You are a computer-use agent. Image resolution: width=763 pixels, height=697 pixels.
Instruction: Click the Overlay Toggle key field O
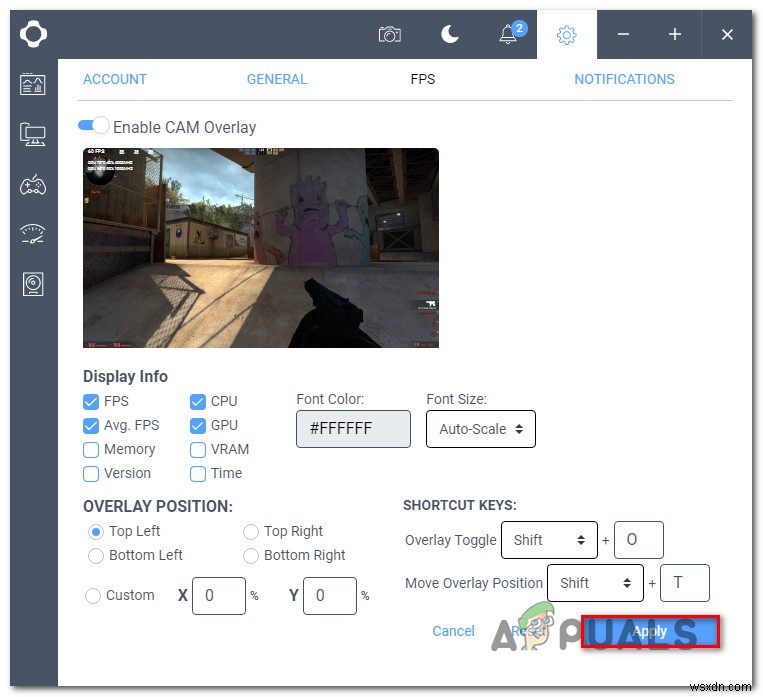point(638,540)
